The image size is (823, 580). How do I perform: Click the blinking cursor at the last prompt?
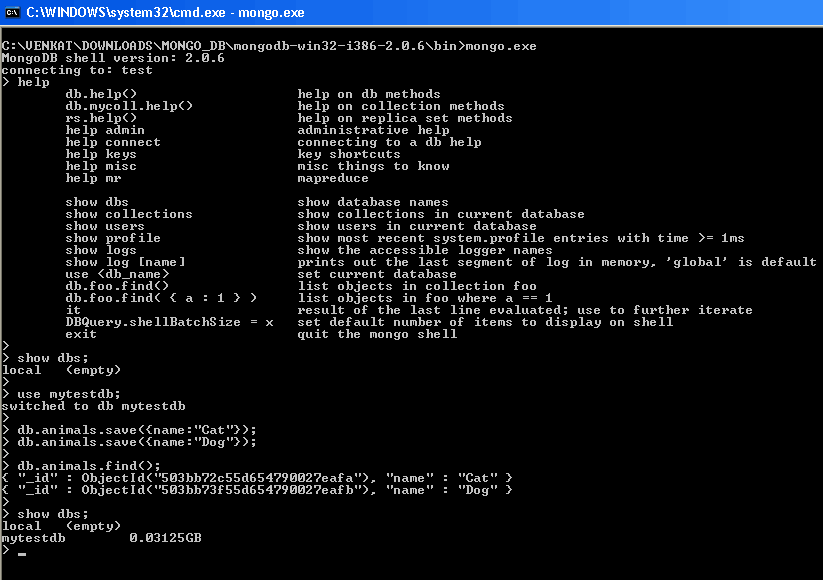(22, 551)
